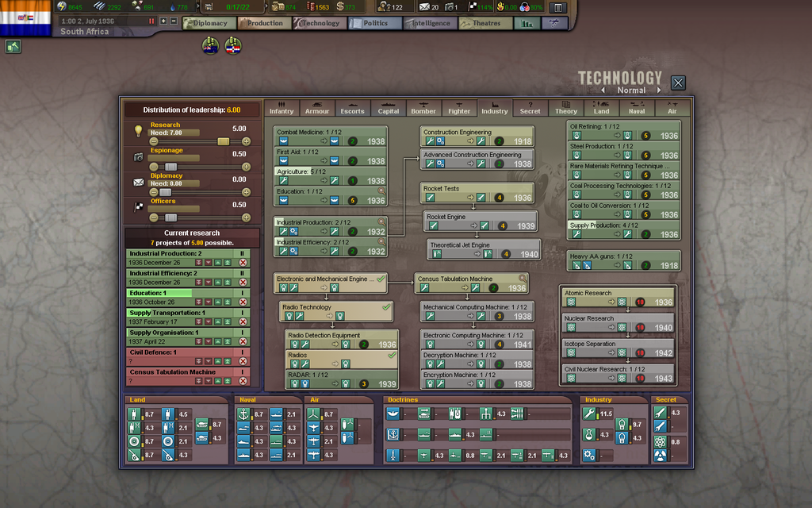
Task: Click the South Africa flag
Action: (x=25, y=17)
